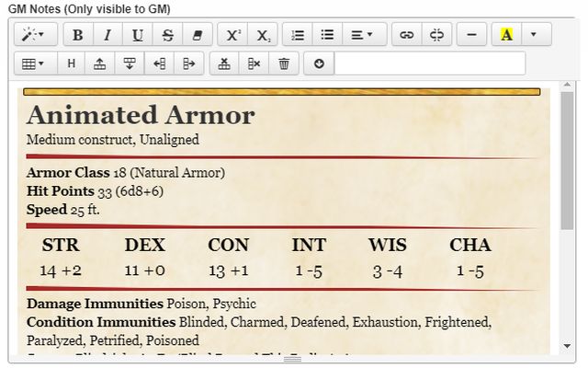This screenshot has width=588, height=368.
Task: Click the 'Animated Armor' heading
Action: click(141, 115)
